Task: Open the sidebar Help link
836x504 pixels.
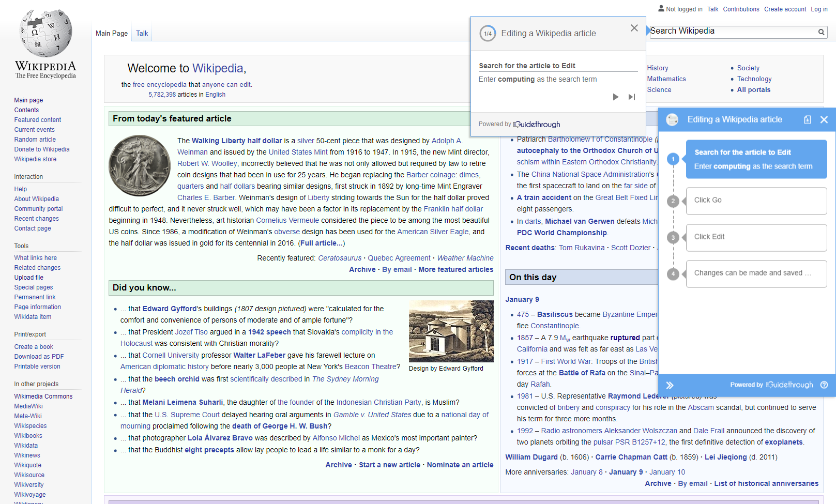Action: click(x=21, y=189)
